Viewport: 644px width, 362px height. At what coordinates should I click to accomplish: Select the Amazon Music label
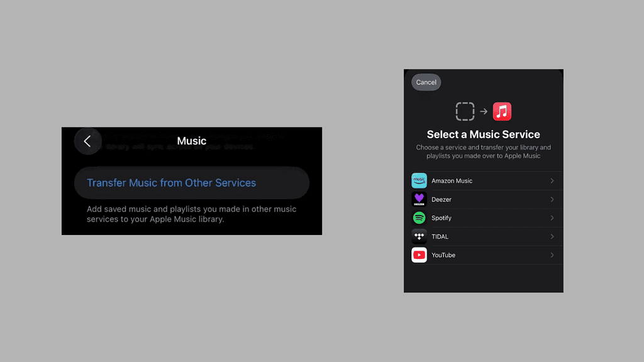452,180
